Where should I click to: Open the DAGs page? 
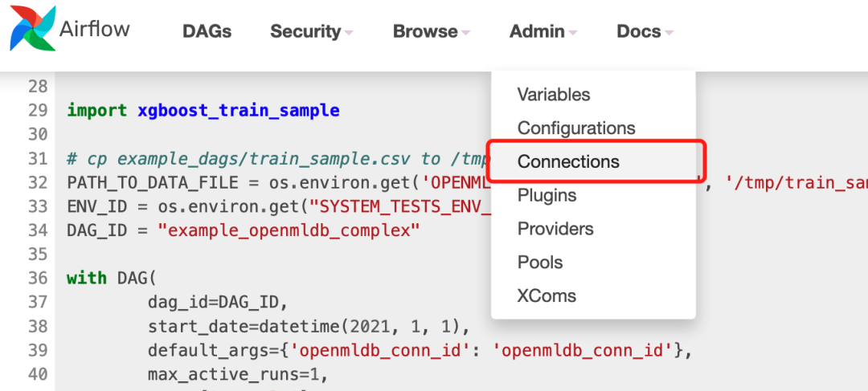(207, 31)
